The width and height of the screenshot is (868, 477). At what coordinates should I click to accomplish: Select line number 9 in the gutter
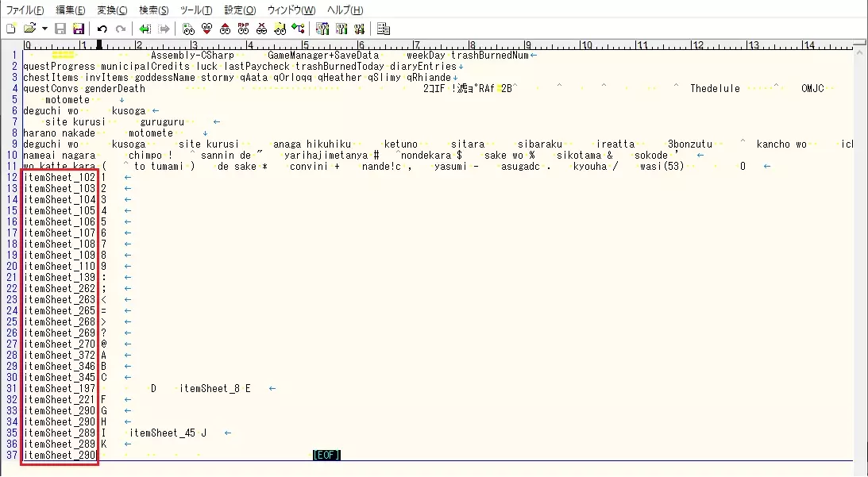coord(15,144)
